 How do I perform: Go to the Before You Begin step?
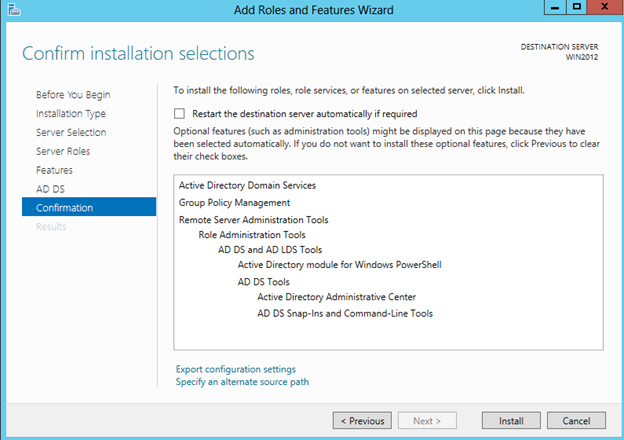pos(72,95)
